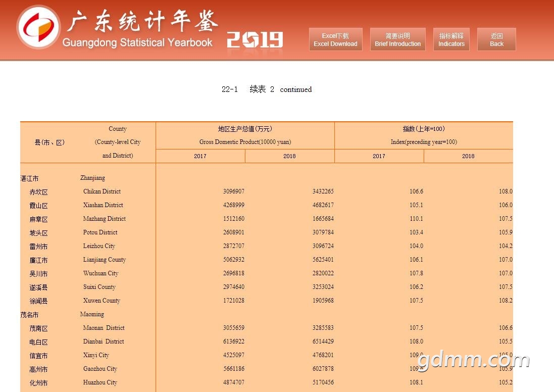Click the 2018 Index sub-column header
Screen dimensions: 554x392
468,156
